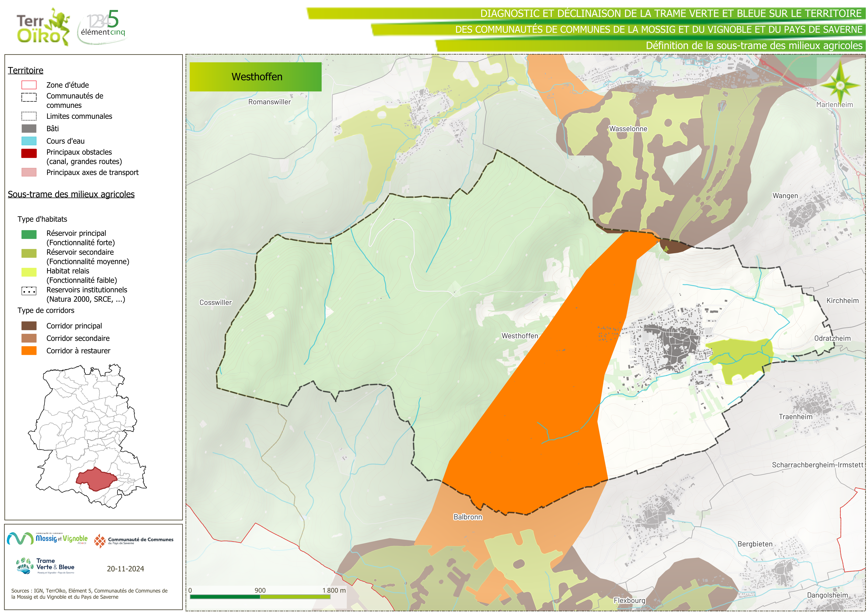Click the date 20-11-2024 text

(x=125, y=569)
